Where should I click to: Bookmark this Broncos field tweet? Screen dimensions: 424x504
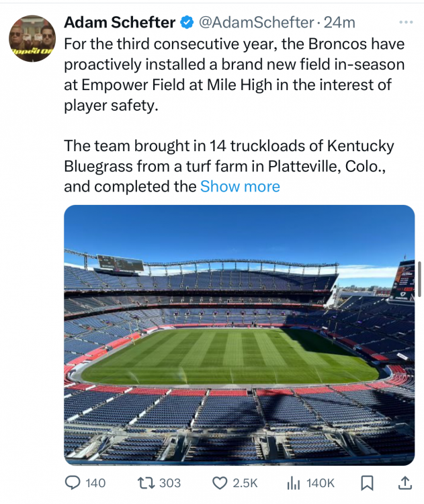click(x=367, y=482)
